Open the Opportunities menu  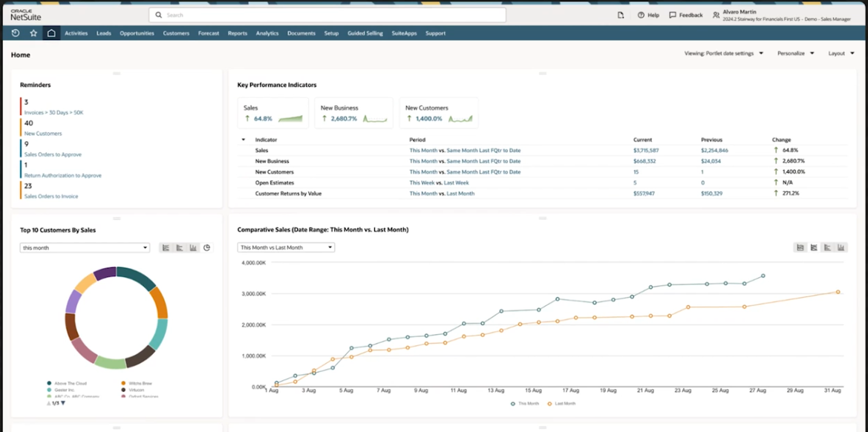click(x=137, y=33)
